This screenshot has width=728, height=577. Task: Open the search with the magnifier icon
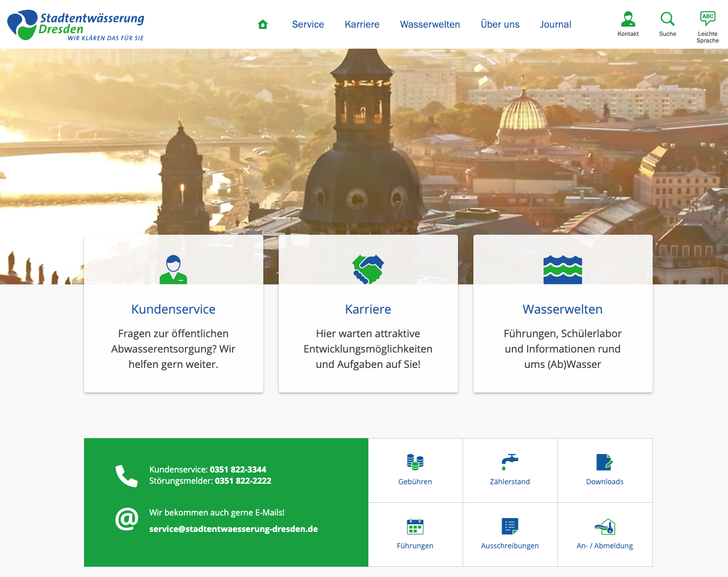[x=668, y=19]
